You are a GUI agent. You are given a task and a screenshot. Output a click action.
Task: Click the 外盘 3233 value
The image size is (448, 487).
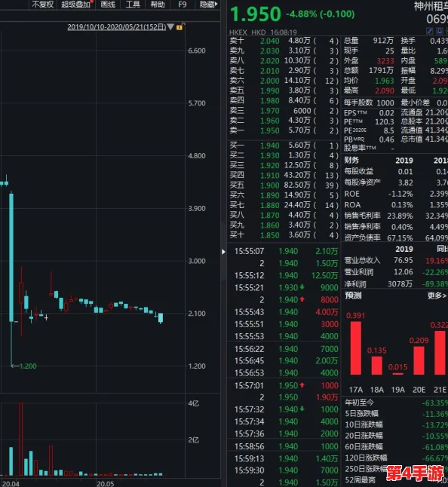[385, 60]
